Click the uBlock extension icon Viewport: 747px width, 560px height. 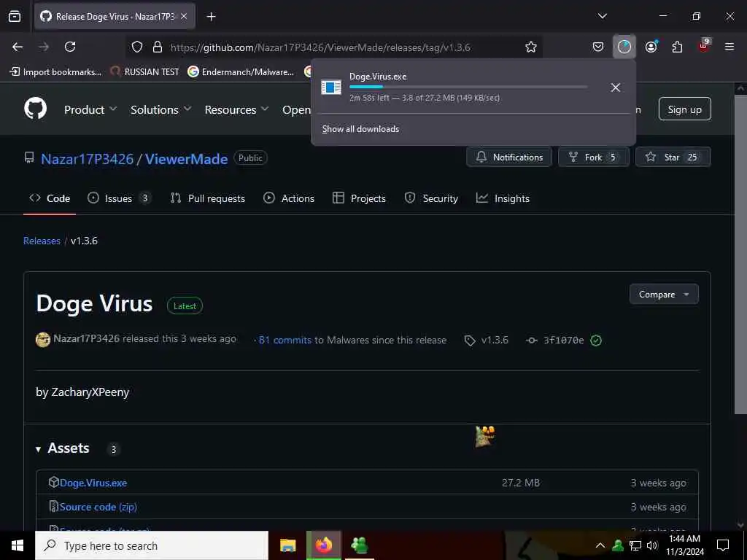(704, 46)
